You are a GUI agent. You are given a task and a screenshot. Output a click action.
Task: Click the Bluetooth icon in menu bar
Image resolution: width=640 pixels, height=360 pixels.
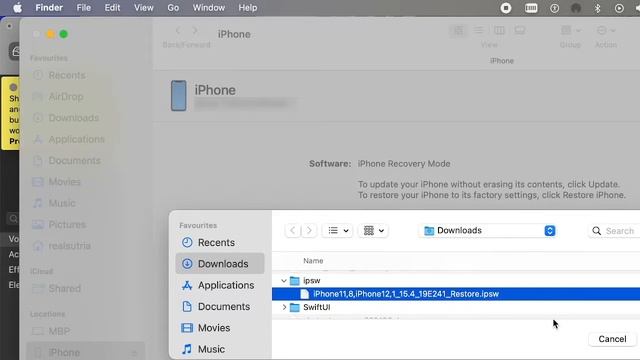point(598,8)
